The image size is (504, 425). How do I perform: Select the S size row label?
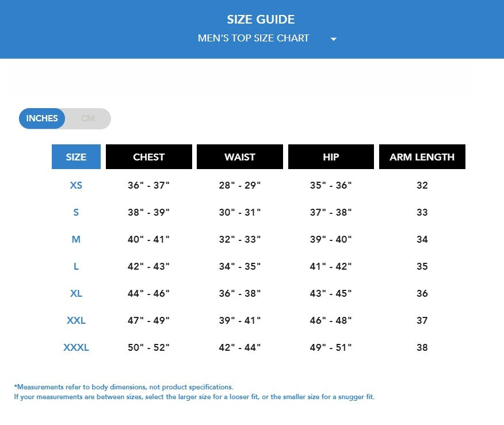(x=76, y=212)
